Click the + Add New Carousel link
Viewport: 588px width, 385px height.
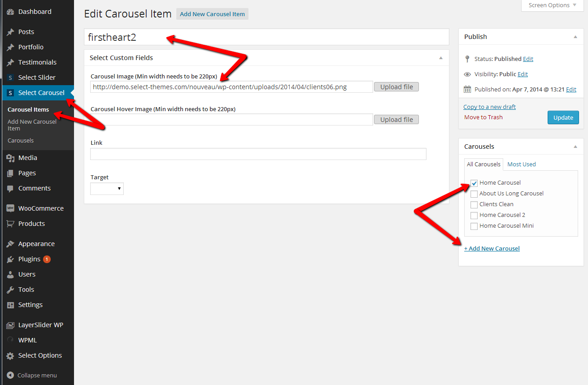tap(492, 248)
